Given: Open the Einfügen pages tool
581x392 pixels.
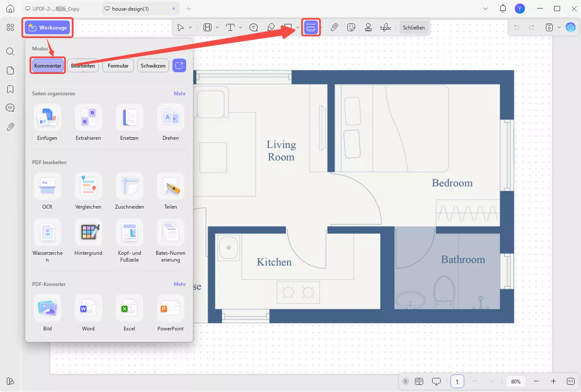Looking at the screenshot, I should [x=47, y=123].
